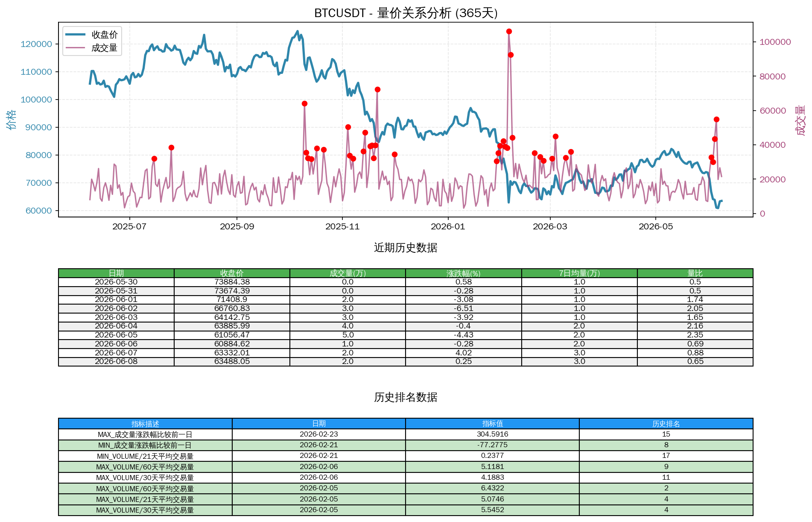This screenshot has height=522, width=812.
Task: Click the 量比 column header
Action: click(695, 273)
